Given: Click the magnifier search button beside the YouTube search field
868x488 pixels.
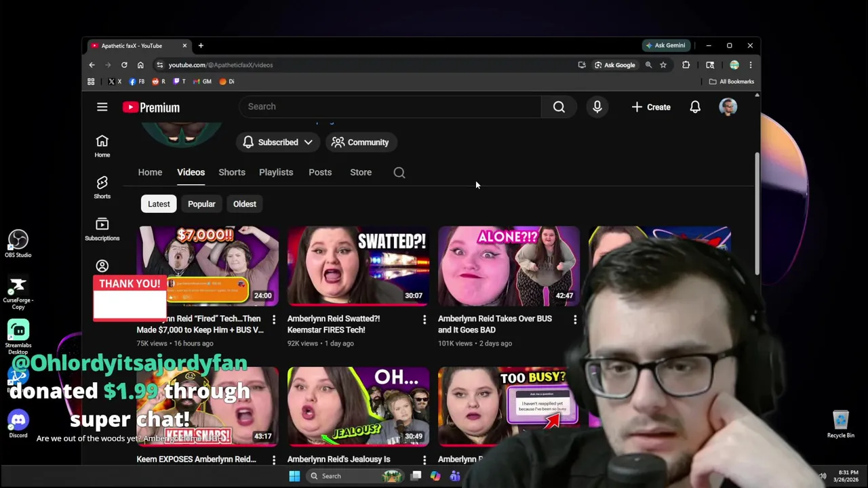Looking at the screenshot, I should (x=559, y=106).
